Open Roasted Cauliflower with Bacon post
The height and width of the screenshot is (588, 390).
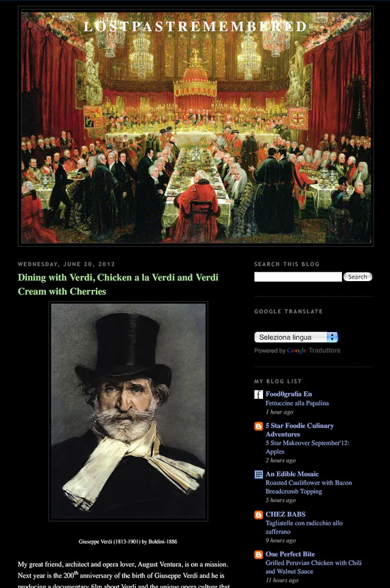(x=309, y=487)
